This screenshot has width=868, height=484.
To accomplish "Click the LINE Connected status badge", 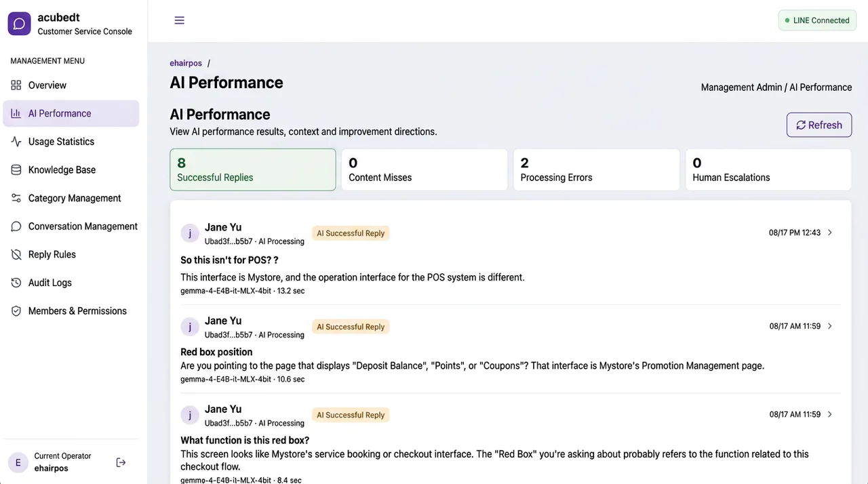I will pos(817,20).
